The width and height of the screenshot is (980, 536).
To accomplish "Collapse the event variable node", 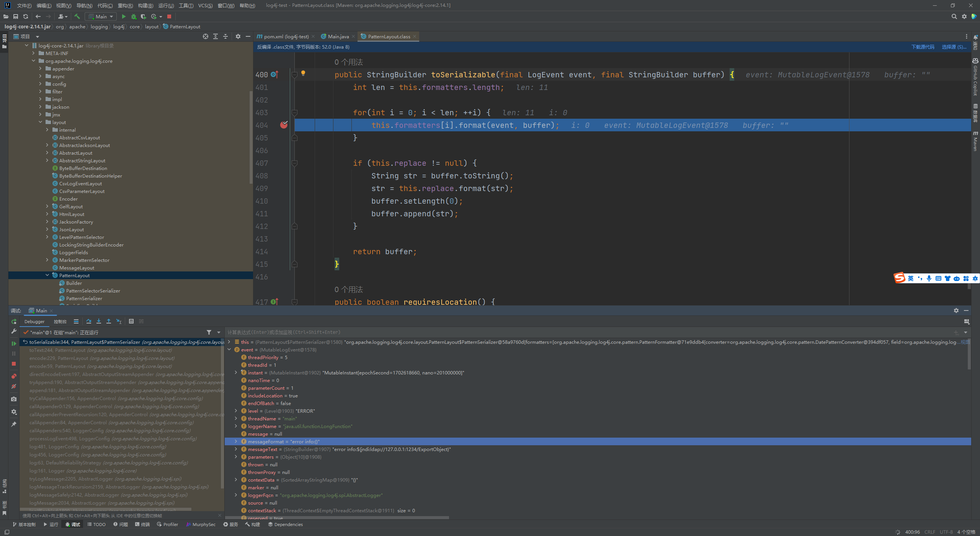I will (229, 350).
